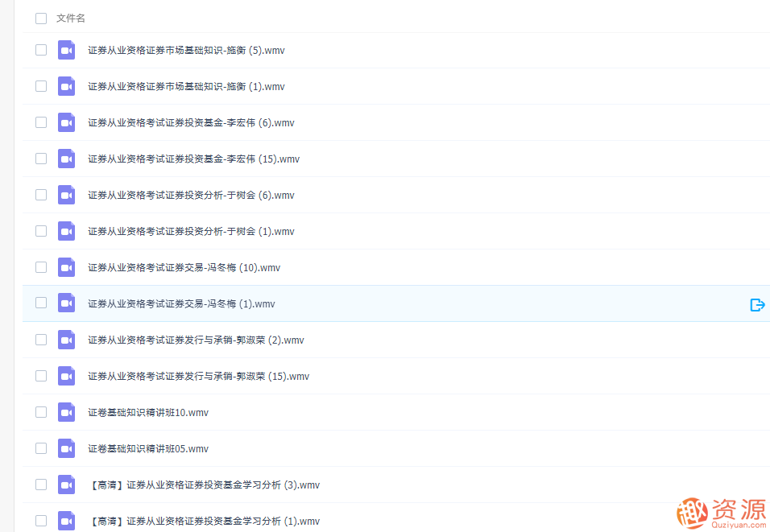Open file 证卷基础知识精讲班05.wmv

[148, 449]
